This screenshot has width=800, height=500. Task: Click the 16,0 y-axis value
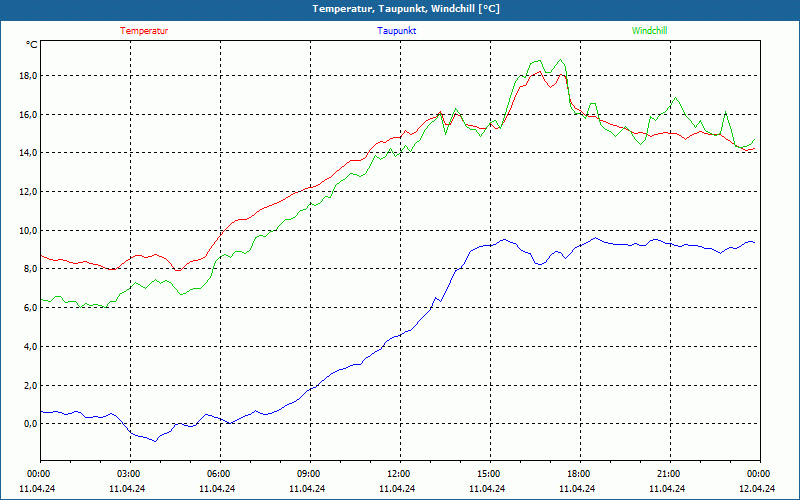29,115
